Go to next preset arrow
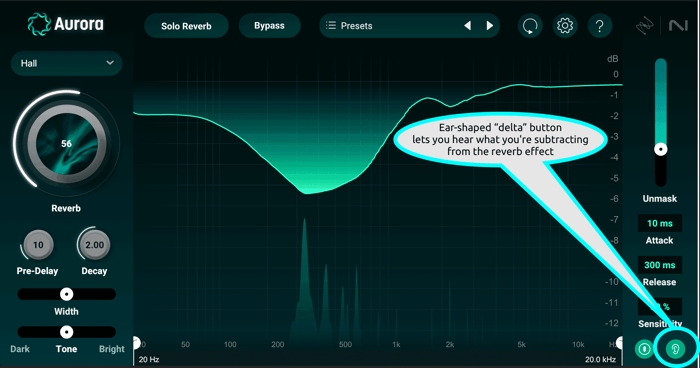Viewport: 700px width, 368px height. 490,26
